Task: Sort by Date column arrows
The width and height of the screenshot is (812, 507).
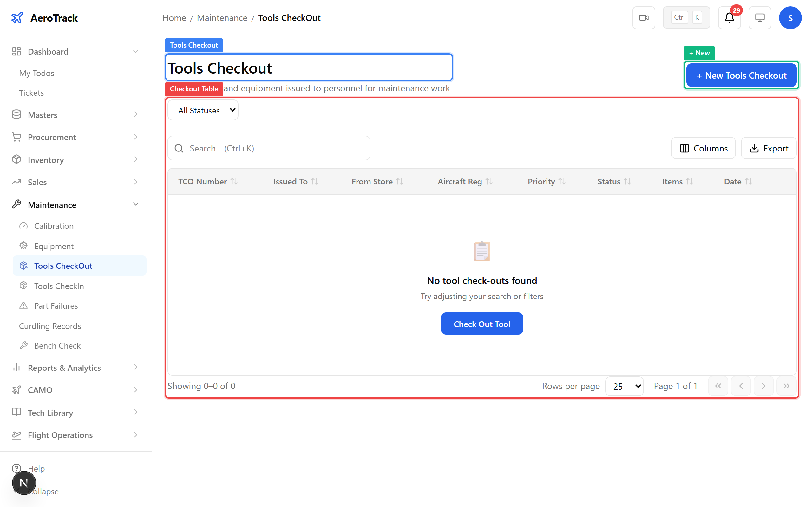Action: coord(748,181)
